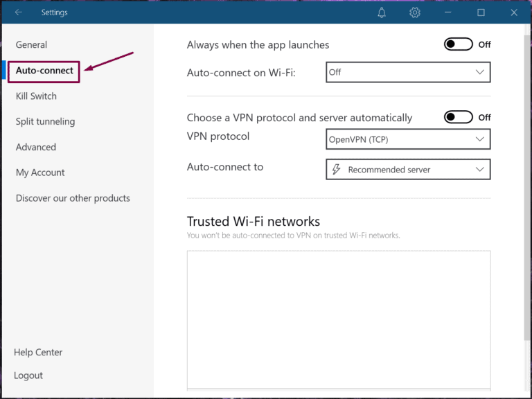Select the Auto-connect sidebar item
Viewport: 532px width, 399px height.
click(44, 71)
